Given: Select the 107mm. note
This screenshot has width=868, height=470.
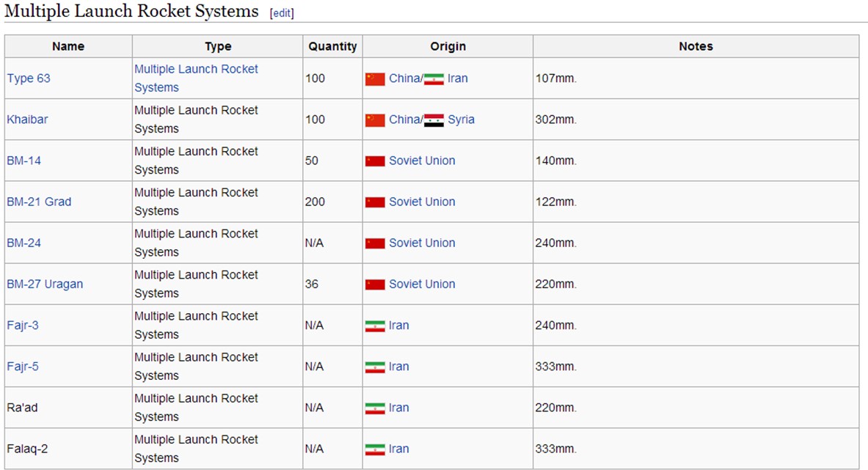Looking at the screenshot, I should (555, 78).
